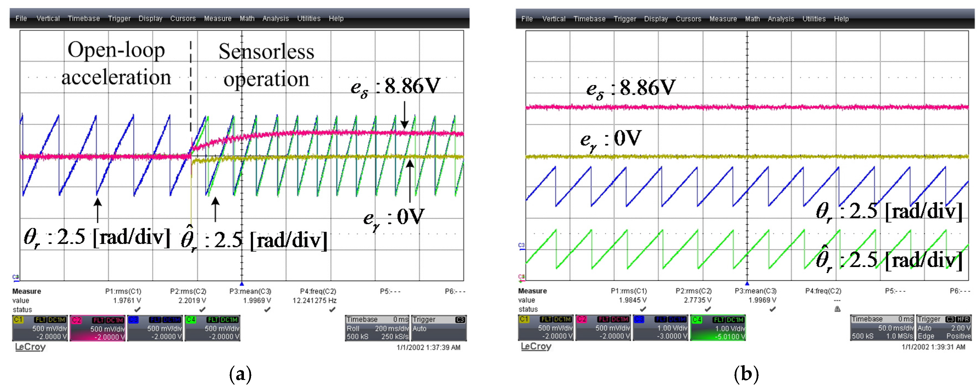Click the HFR trigger badge in right scope
980x389 pixels.
[963, 319]
